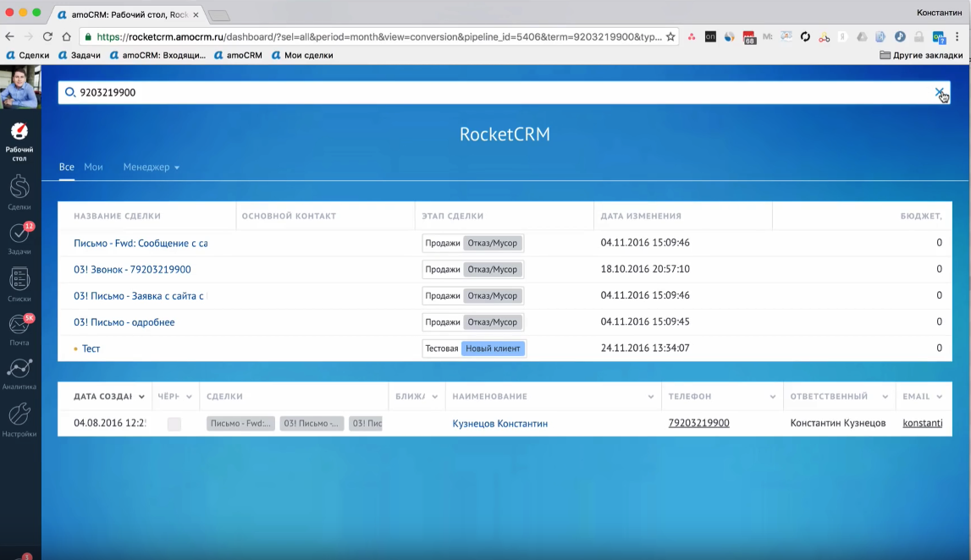Toggle checkbox in Кузнецов Константин row
Viewport: 971px width, 560px height.
[x=174, y=424]
